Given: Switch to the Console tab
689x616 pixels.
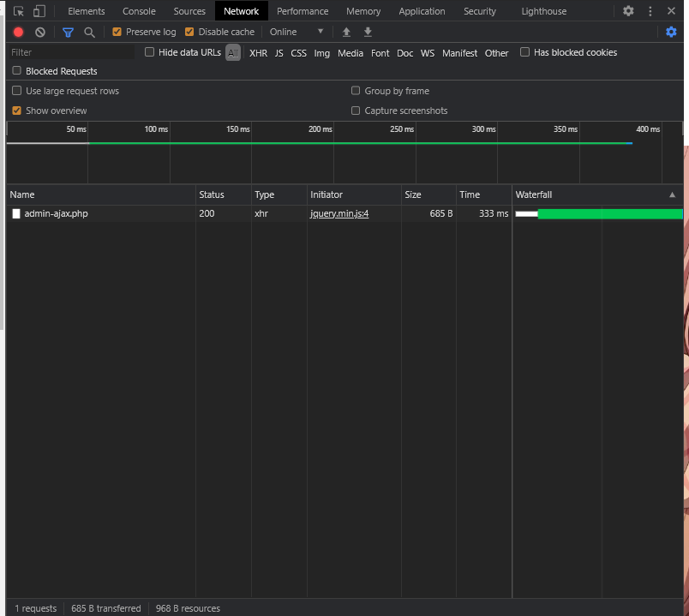Looking at the screenshot, I should click(x=139, y=11).
